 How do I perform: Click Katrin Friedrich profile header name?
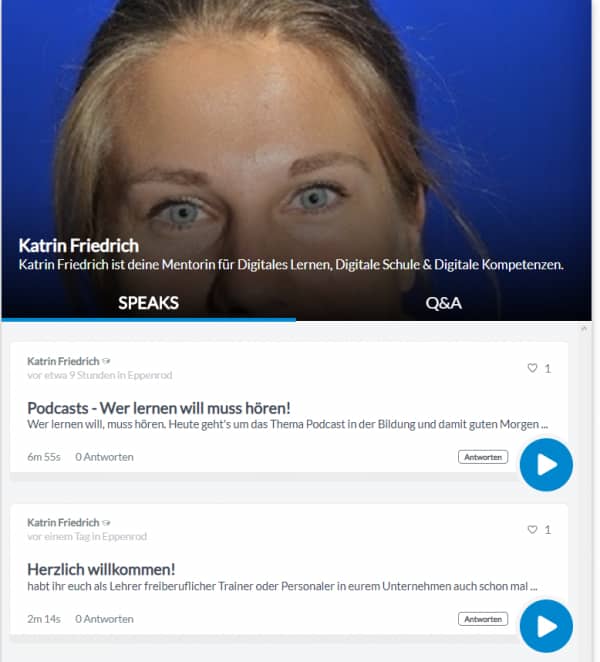click(79, 246)
